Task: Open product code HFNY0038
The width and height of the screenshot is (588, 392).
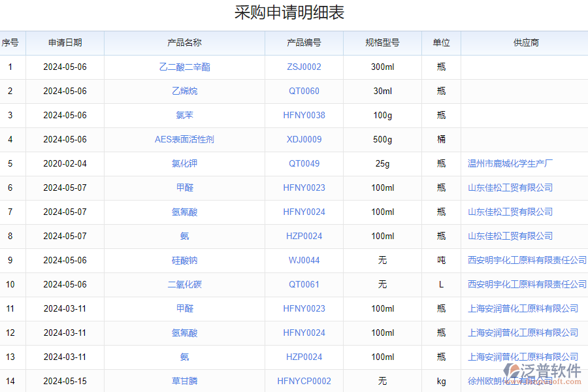Action: coord(304,115)
